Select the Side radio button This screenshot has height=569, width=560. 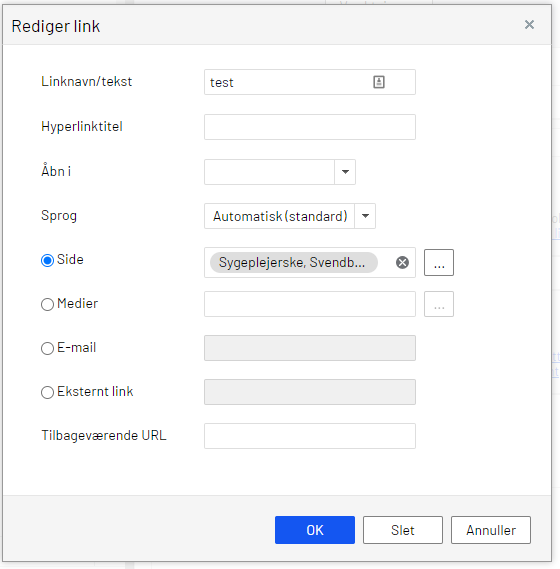pyautogui.click(x=48, y=260)
